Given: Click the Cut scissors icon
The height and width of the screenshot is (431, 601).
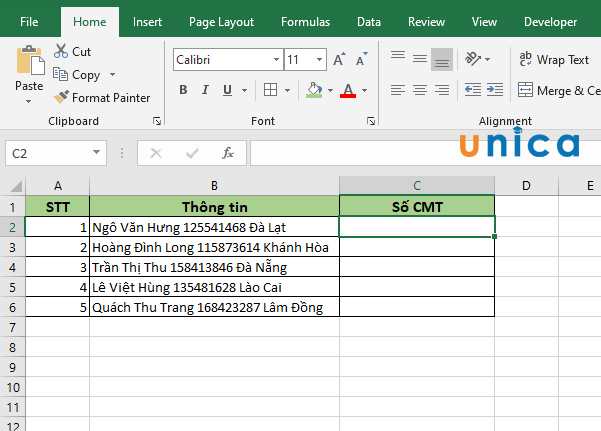Looking at the screenshot, I should tap(61, 51).
